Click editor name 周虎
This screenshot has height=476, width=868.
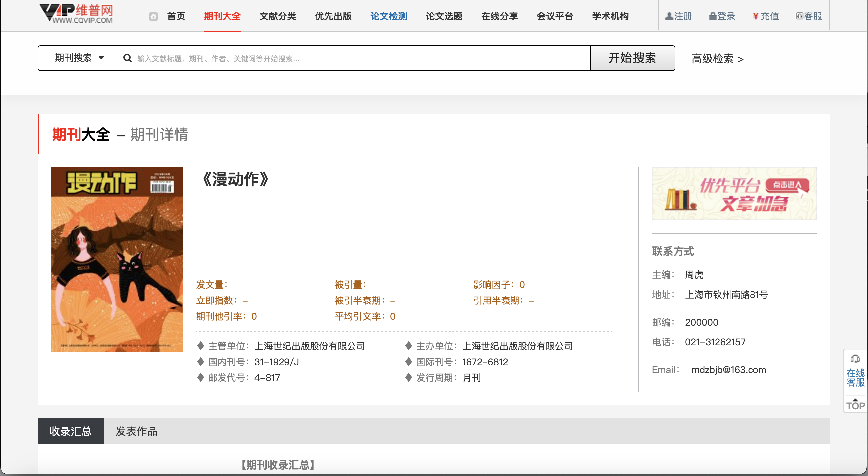(x=694, y=275)
